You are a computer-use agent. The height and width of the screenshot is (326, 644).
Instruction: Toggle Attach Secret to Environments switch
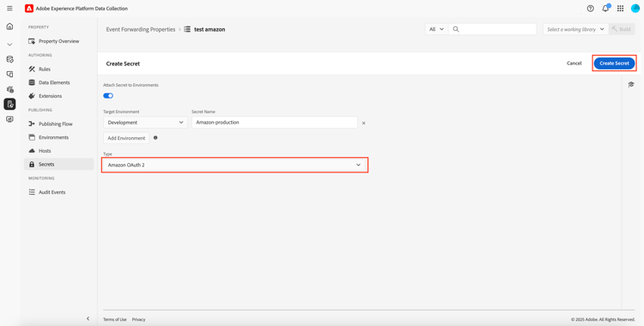(108, 96)
